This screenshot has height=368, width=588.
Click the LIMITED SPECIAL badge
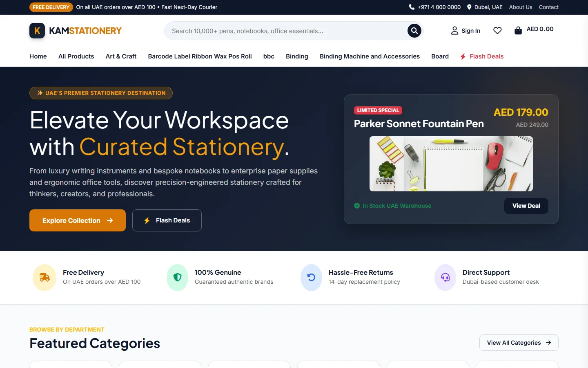click(x=378, y=110)
